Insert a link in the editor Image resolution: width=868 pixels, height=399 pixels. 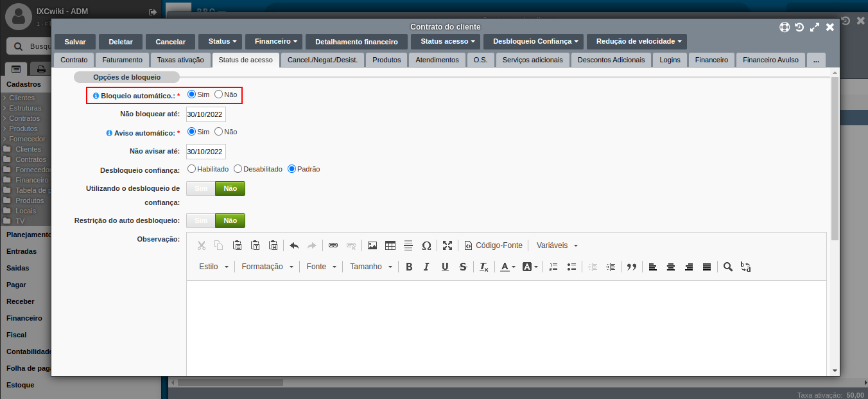[x=333, y=245]
